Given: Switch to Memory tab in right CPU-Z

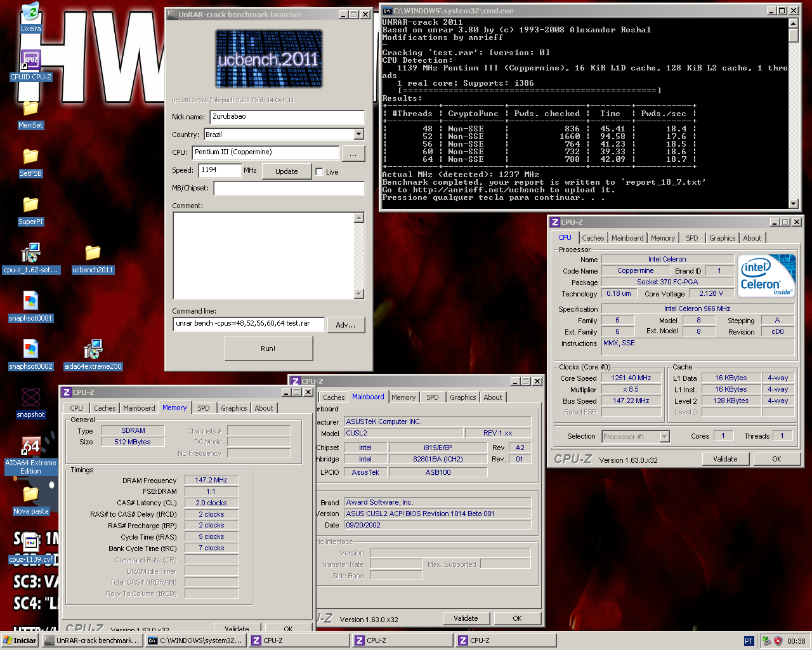Looking at the screenshot, I should click(663, 238).
